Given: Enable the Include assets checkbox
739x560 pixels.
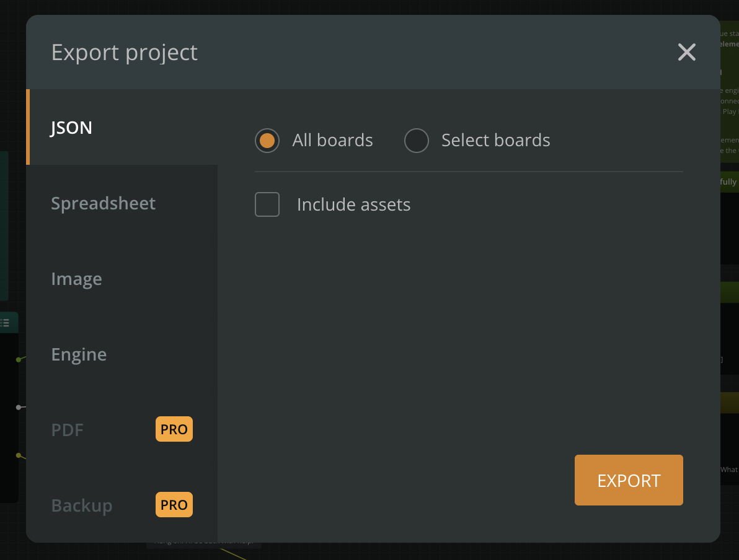Looking at the screenshot, I should pyautogui.click(x=267, y=204).
